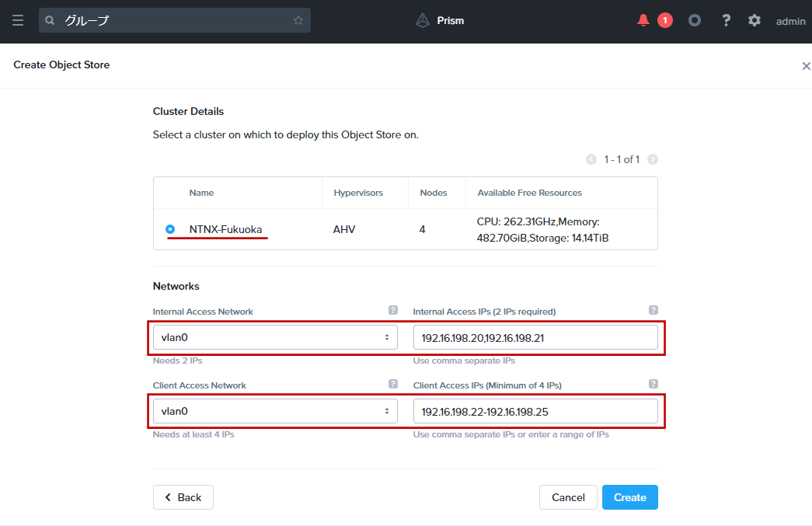Click the Client Access IPs field
812x526 pixels.
pyautogui.click(x=535, y=411)
